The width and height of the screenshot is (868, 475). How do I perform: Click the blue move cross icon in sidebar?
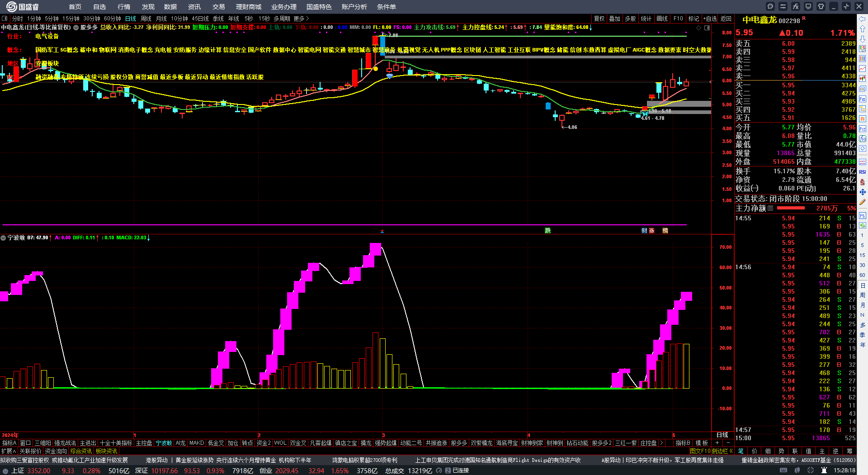(863, 192)
